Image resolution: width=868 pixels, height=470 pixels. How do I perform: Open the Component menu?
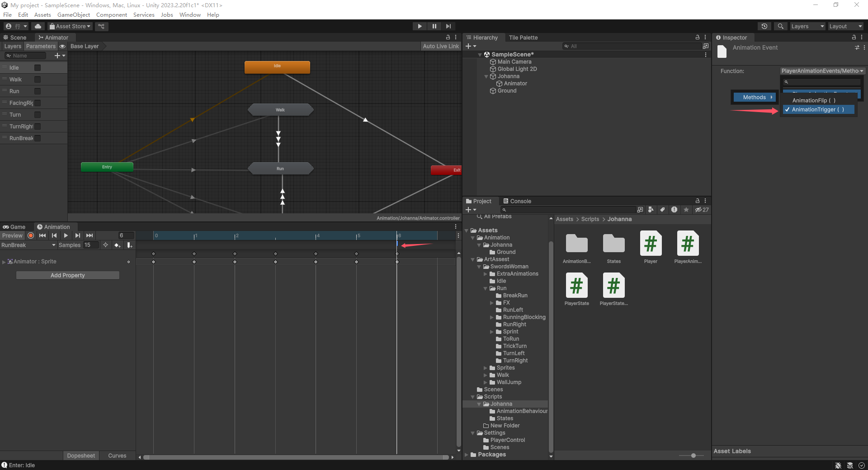tap(112, 15)
